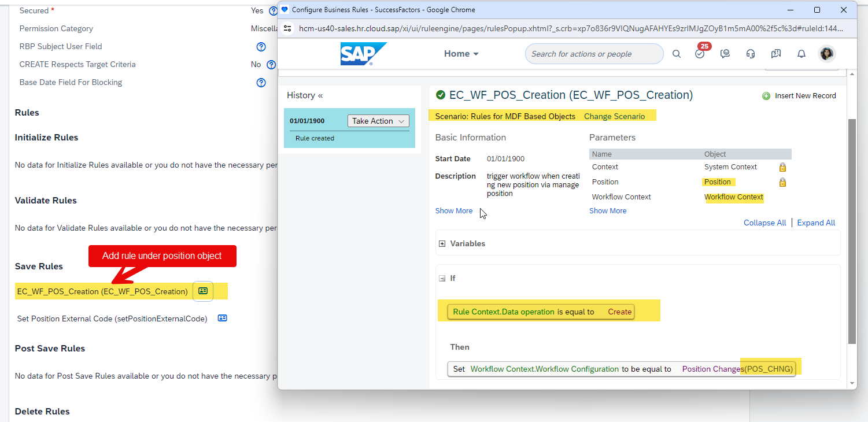Click the Permission Category label
The width and height of the screenshot is (868, 422).
56,28
